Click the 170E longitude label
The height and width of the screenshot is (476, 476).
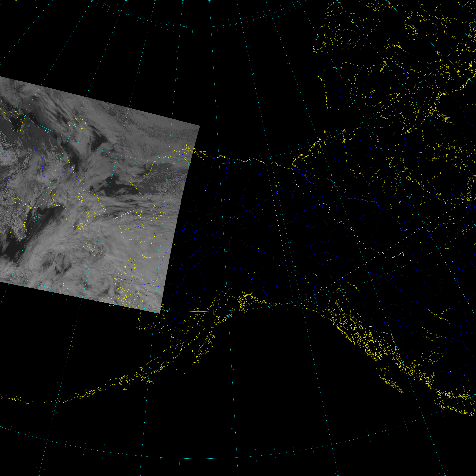click(x=92, y=1)
